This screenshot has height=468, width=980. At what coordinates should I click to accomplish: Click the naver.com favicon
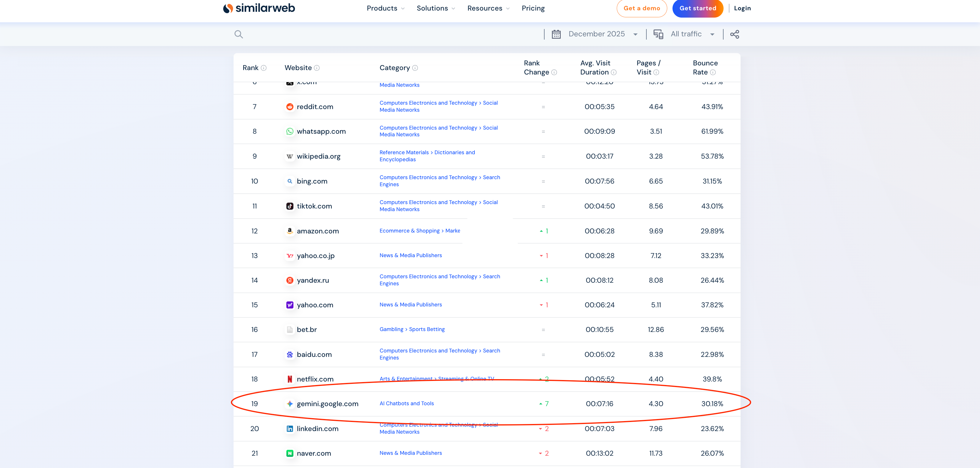(290, 454)
